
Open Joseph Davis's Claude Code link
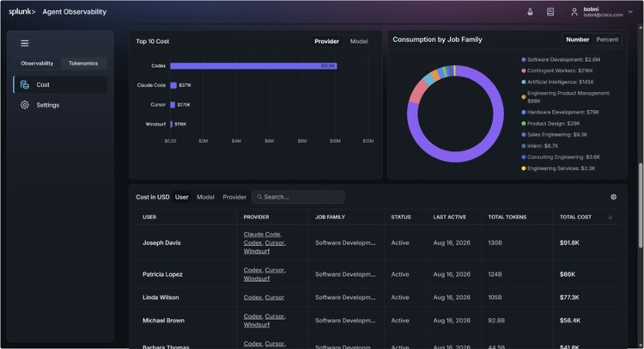(262, 235)
